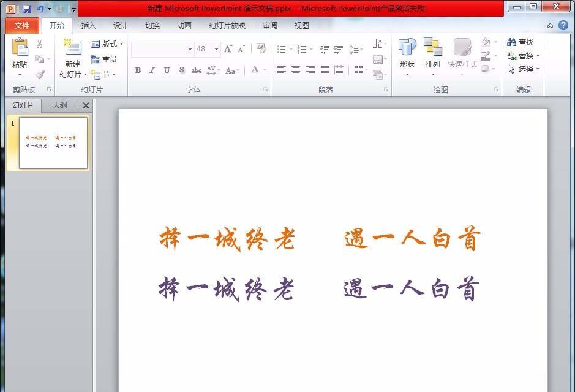Click the distributed alignment icon

(x=339, y=70)
